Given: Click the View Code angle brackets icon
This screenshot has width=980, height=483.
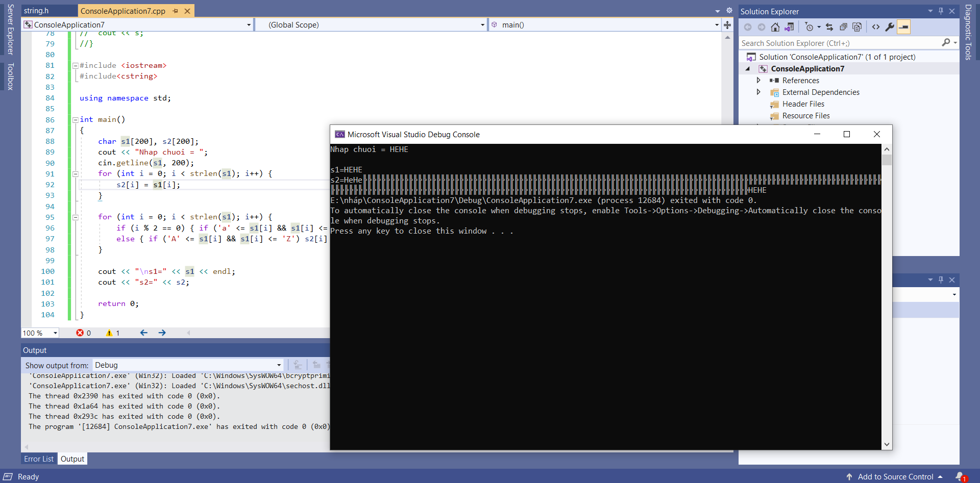Looking at the screenshot, I should click(876, 27).
